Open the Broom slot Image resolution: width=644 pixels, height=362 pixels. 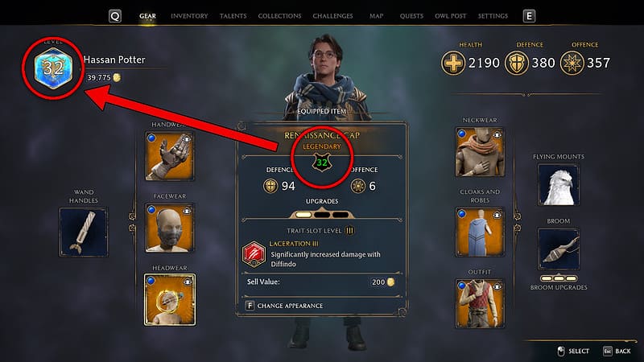click(559, 249)
